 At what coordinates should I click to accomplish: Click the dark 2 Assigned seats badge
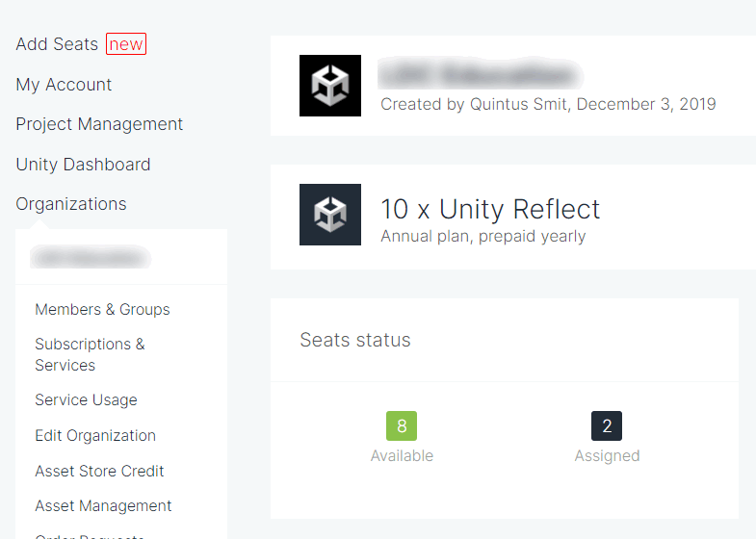click(607, 425)
